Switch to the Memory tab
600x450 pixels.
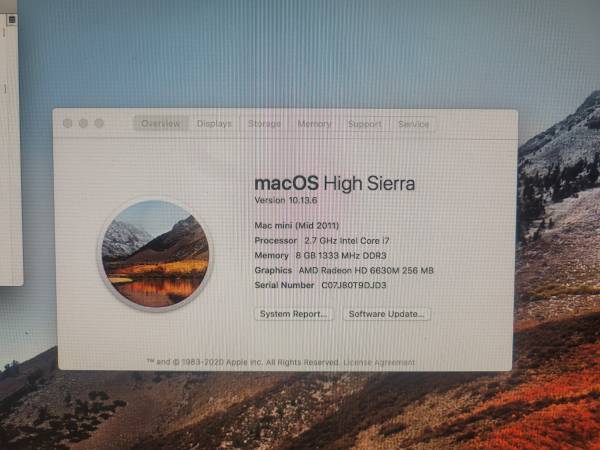[314, 124]
